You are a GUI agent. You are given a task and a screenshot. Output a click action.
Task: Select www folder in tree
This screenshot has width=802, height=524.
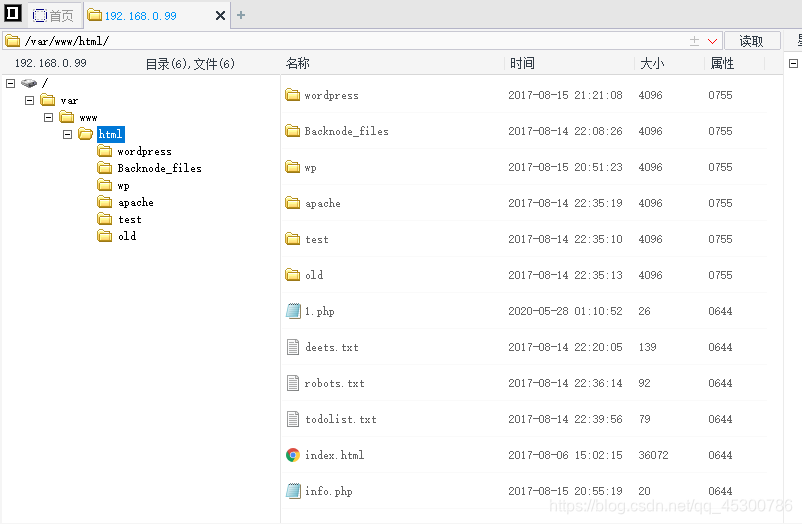tap(88, 117)
